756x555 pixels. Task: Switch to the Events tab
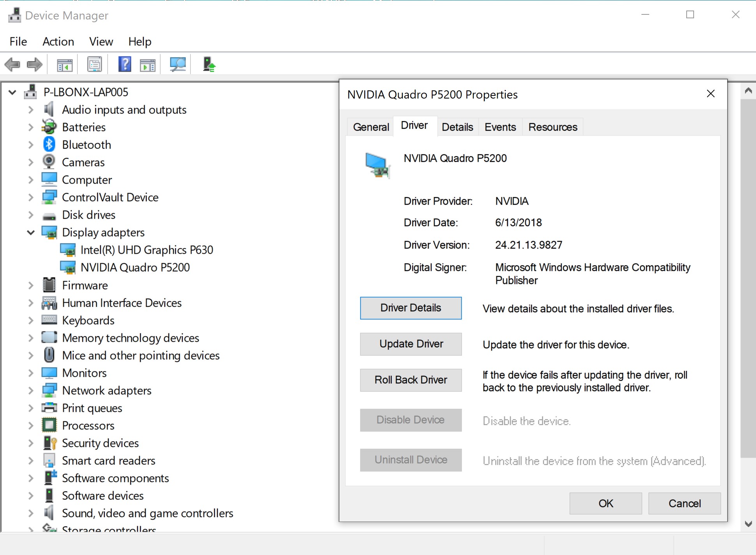tap(500, 127)
